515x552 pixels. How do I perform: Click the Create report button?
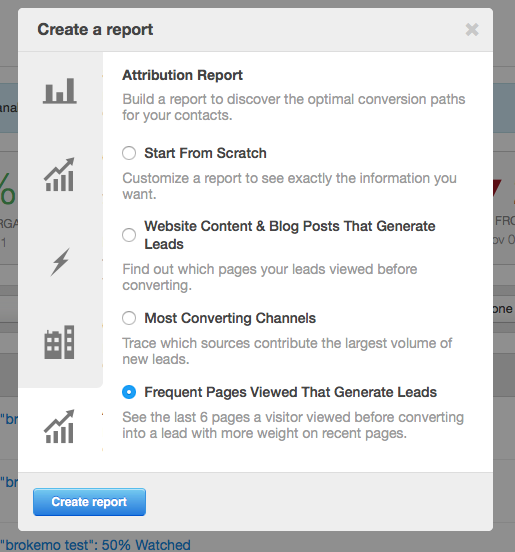[89, 502]
